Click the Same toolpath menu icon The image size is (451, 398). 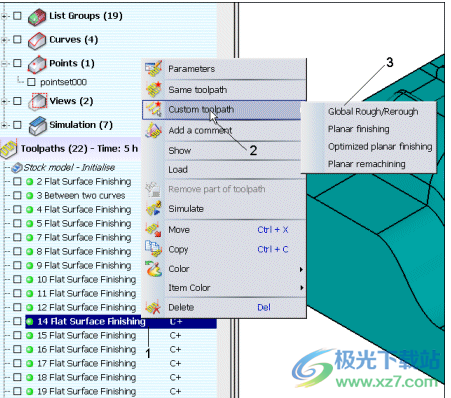153,89
